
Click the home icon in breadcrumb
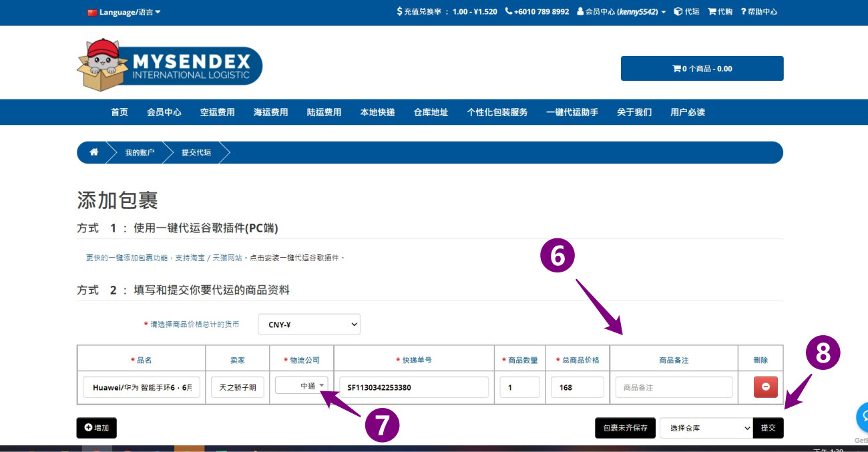point(93,152)
